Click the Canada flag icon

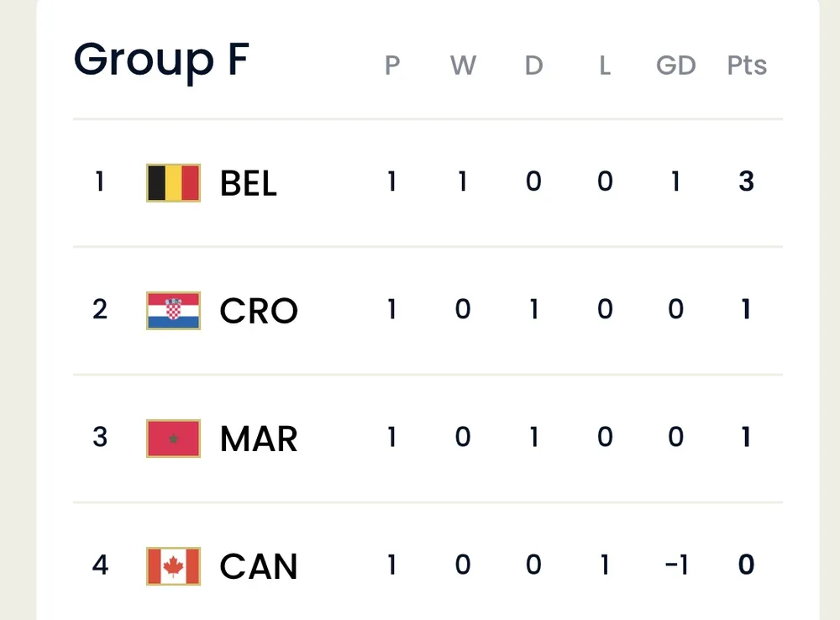173,566
